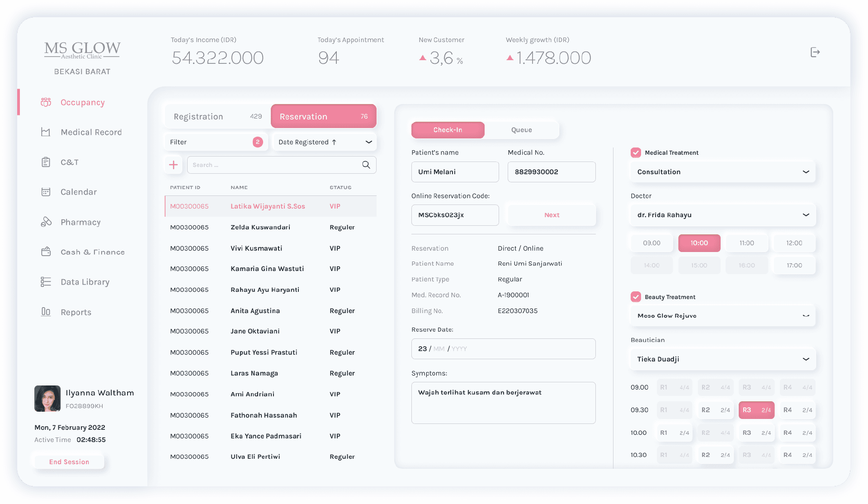Click the Next button

tap(552, 215)
